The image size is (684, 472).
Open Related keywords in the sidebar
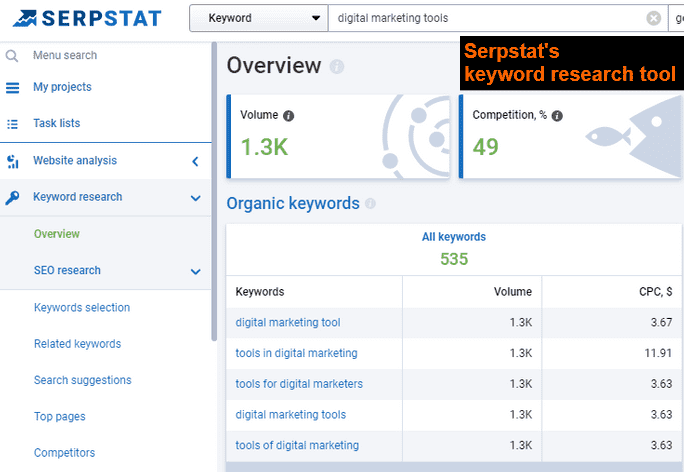click(x=77, y=344)
